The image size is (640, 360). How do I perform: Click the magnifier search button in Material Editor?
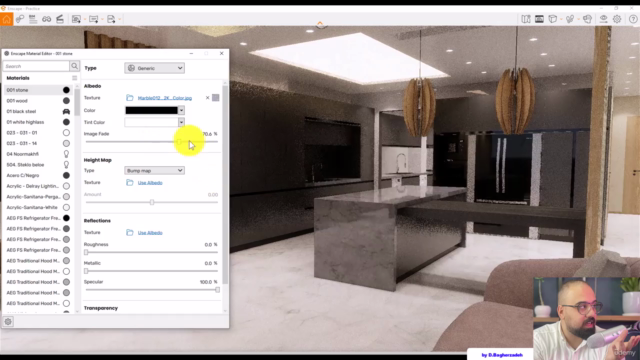74,66
